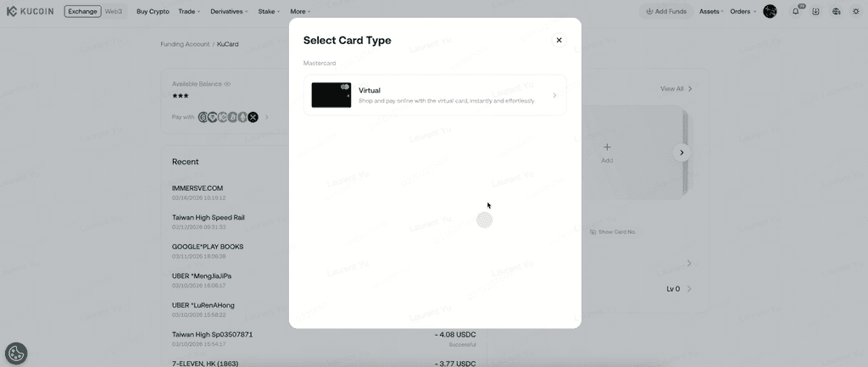Click the Virtual card thumbnail image
Screen dimensions: 868x367
(x=331, y=95)
